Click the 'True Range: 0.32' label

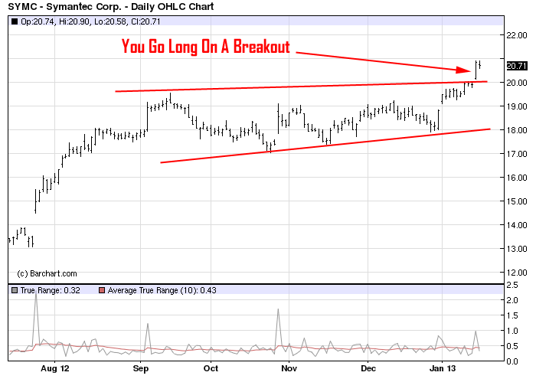tap(51, 290)
